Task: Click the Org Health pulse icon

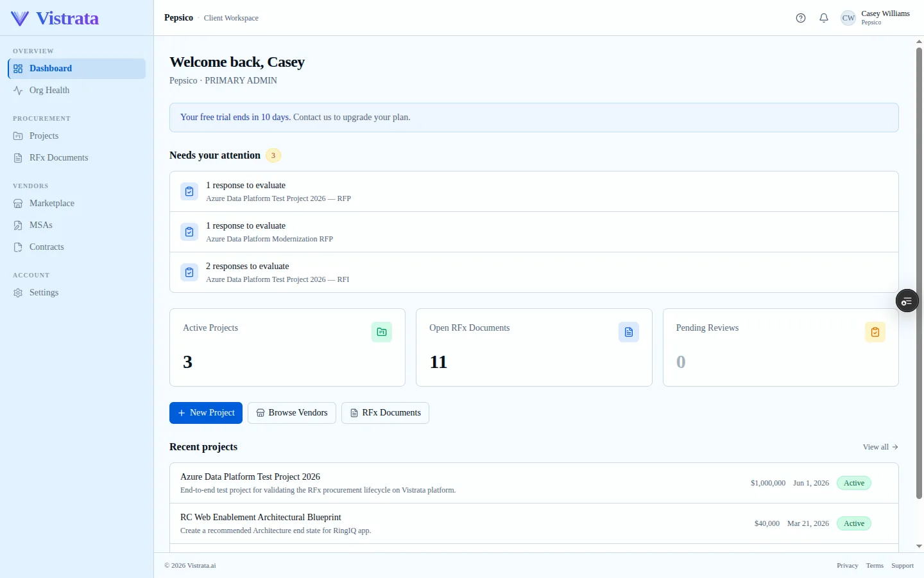Action: click(18, 91)
